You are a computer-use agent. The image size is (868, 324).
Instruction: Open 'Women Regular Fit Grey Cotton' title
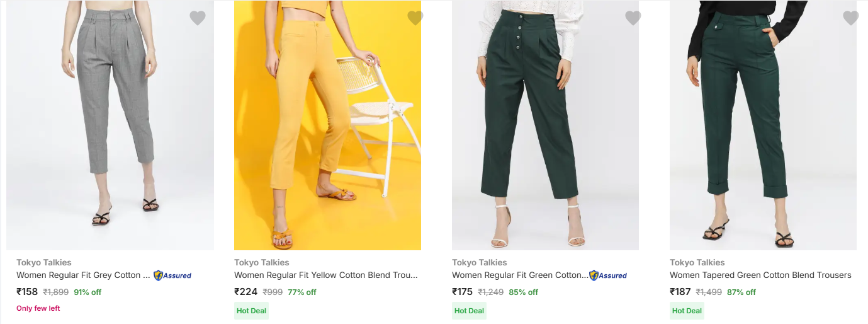[83, 275]
